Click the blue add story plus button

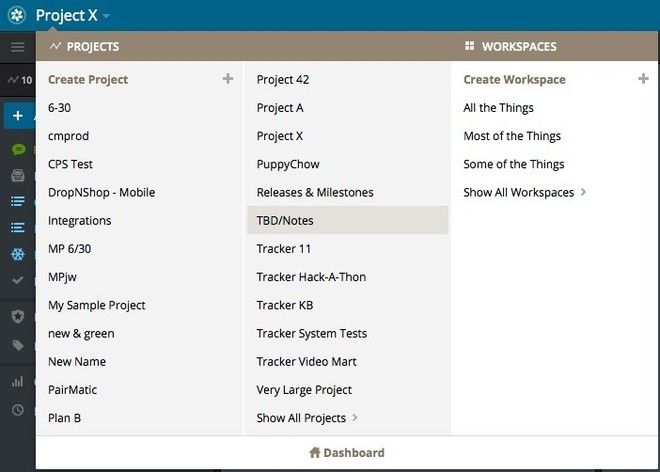click(18, 116)
